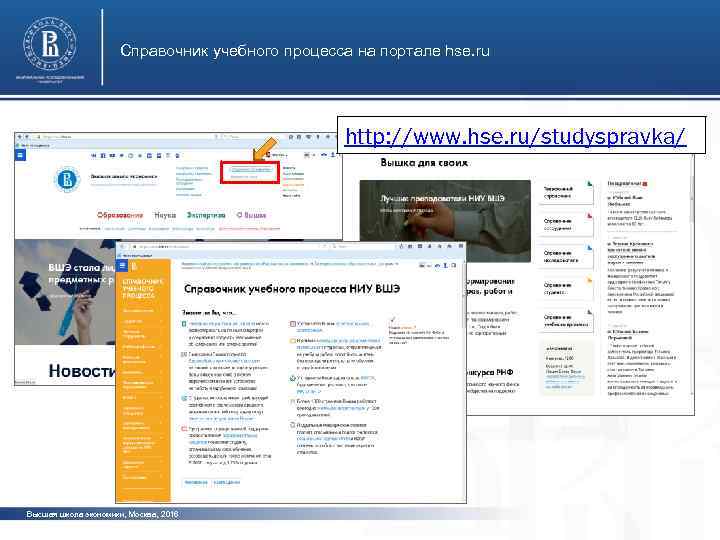Click the Поздравляем section heading
The height and width of the screenshot is (540, 720).
(624, 183)
